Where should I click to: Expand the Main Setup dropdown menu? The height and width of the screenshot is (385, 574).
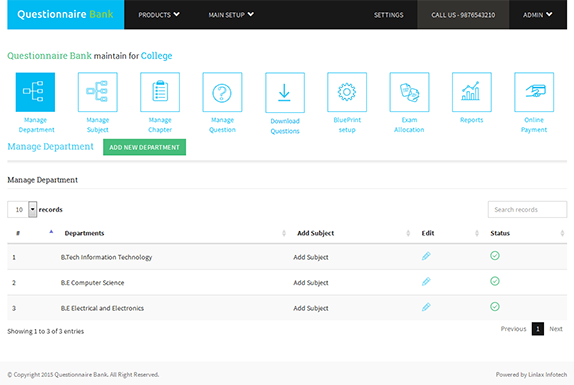pyautogui.click(x=231, y=15)
